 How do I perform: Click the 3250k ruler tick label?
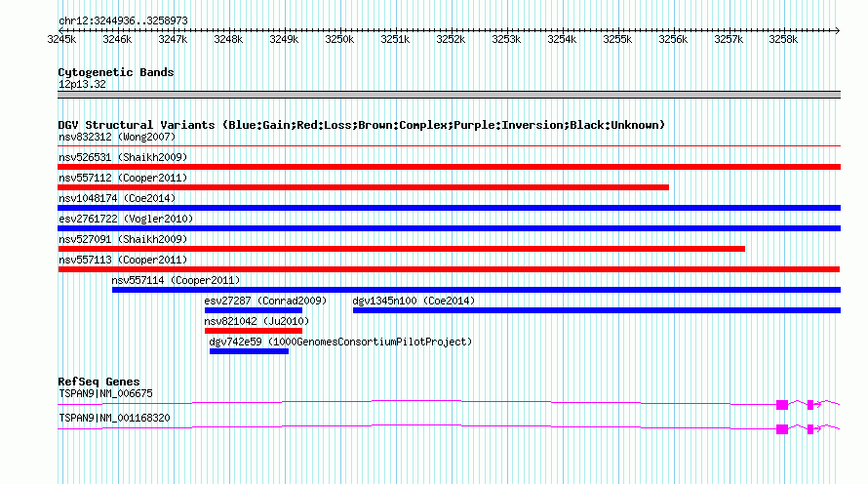[339, 39]
